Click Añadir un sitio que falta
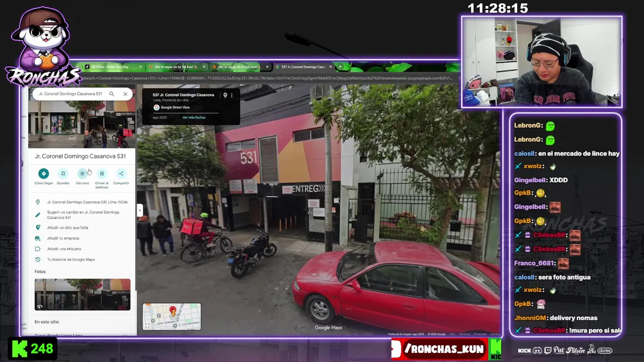This screenshot has height=362, width=644. point(67,228)
